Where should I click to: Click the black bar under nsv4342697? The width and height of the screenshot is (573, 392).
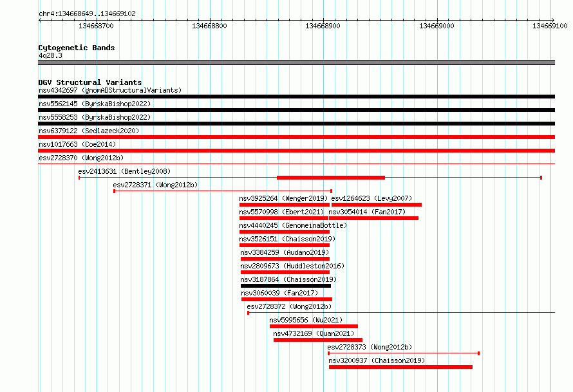coord(296,97)
